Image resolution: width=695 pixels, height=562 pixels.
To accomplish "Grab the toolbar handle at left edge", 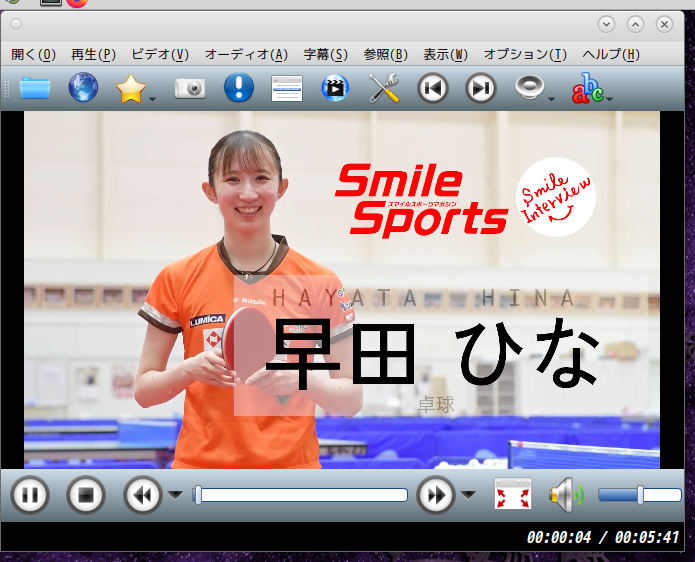I will 6,88.
